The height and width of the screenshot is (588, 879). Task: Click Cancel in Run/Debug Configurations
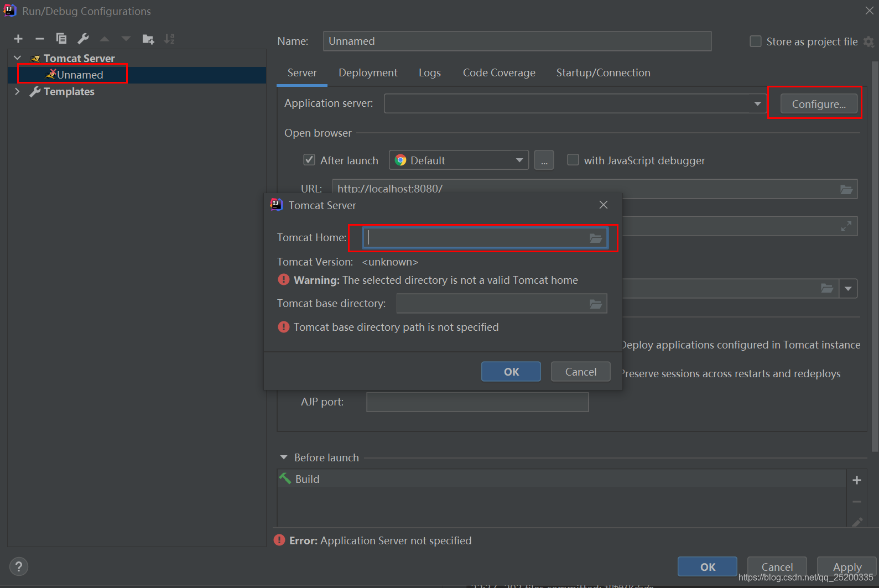click(x=777, y=566)
